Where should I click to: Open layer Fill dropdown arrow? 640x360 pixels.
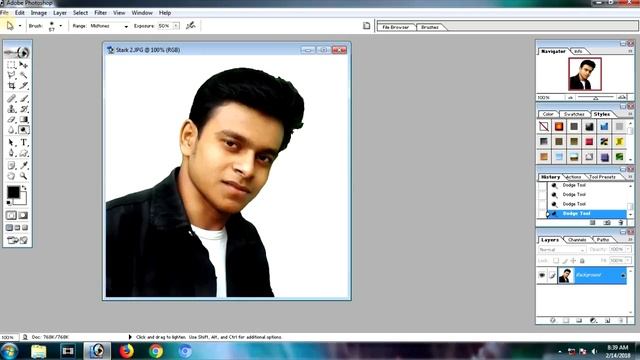point(628,260)
